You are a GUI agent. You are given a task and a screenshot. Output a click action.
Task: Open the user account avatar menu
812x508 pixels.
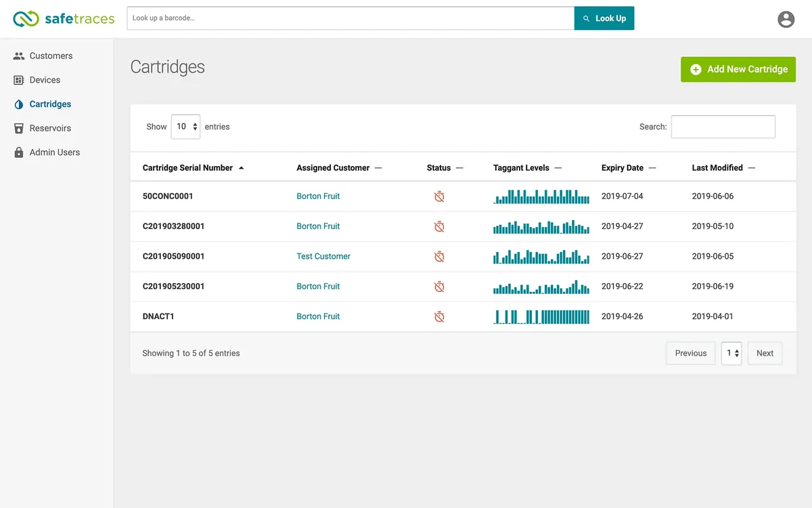tap(786, 19)
